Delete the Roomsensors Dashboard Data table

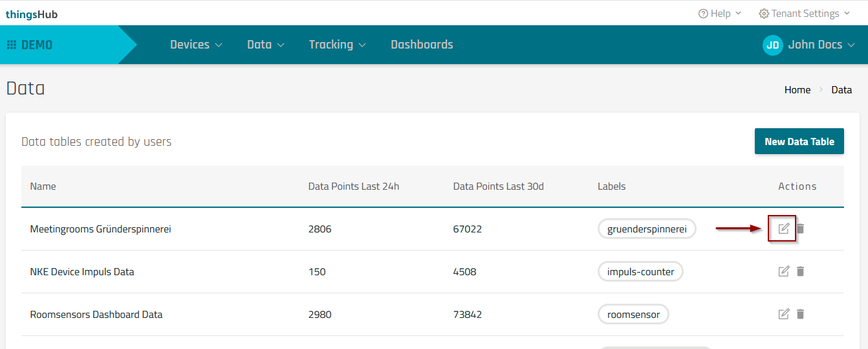(800, 314)
